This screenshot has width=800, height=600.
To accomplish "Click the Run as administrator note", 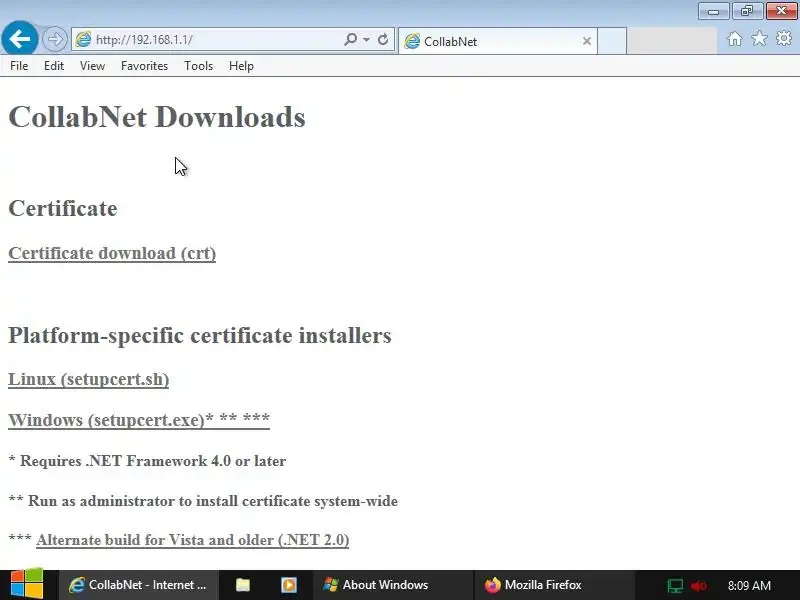I will coord(203,501).
